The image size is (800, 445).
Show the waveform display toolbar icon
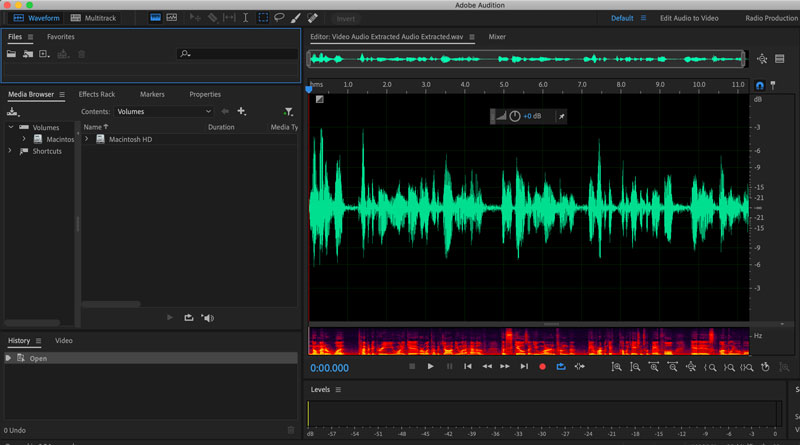coord(156,18)
